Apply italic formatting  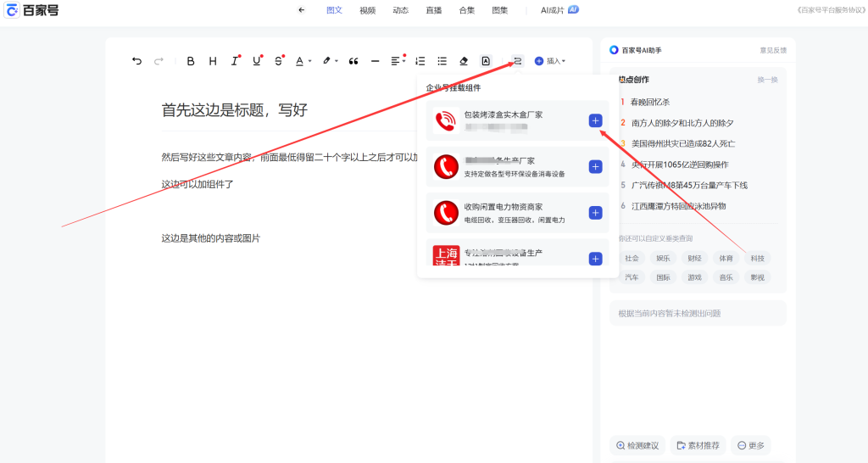[235, 61]
